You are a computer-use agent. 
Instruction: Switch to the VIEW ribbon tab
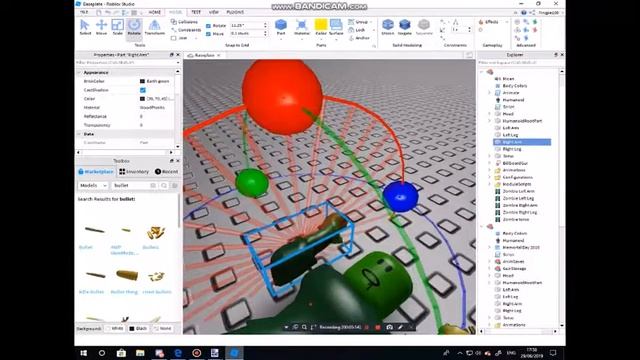213,13
